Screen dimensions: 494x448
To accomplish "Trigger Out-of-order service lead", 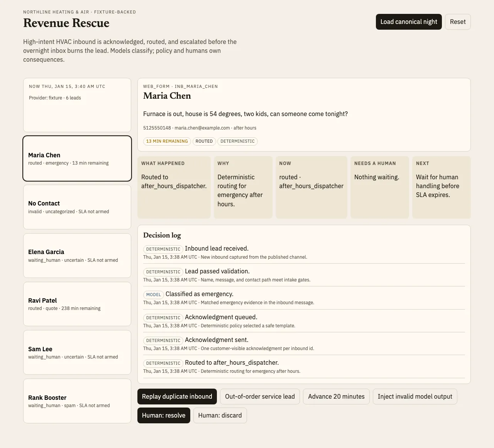I will [x=260, y=397].
